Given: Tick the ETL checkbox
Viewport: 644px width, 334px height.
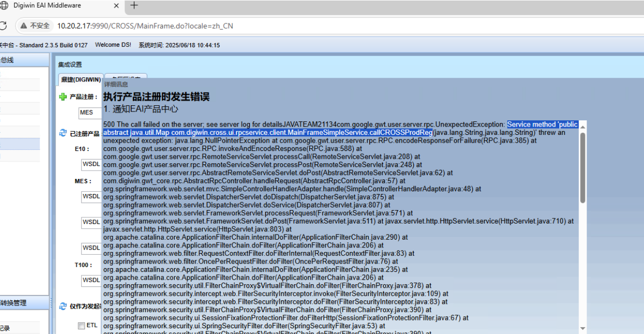Looking at the screenshot, I should [81, 326].
